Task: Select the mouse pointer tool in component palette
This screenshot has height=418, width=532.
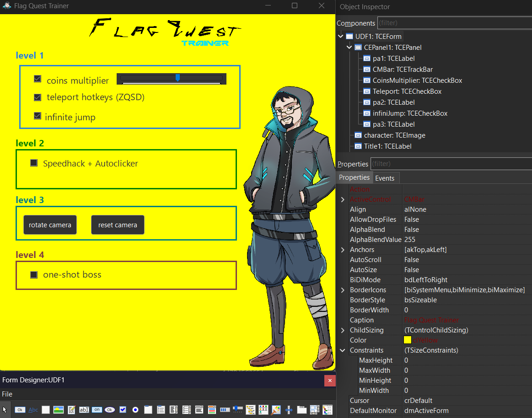Action: 5,410
